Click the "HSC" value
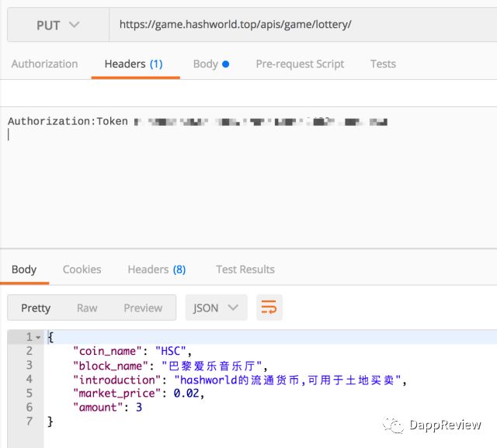Screen dimensions: 497x448 click(x=171, y=351)
